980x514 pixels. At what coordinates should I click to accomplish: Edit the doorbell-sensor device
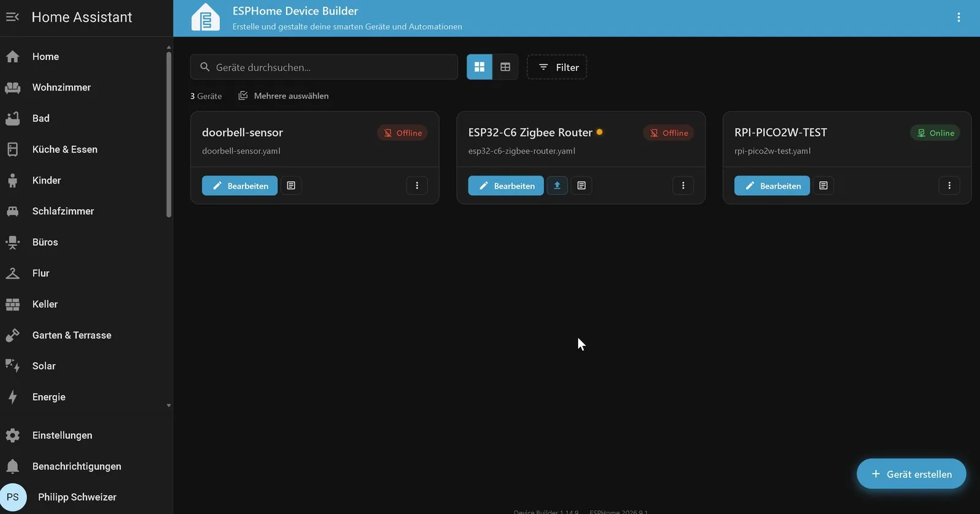(x=239, y=185)
